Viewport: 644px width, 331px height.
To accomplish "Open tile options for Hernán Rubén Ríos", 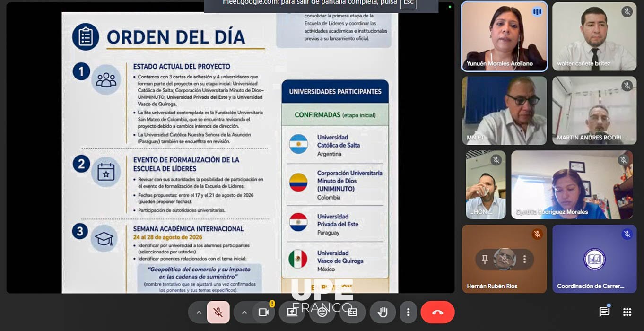I will [524, 259].
